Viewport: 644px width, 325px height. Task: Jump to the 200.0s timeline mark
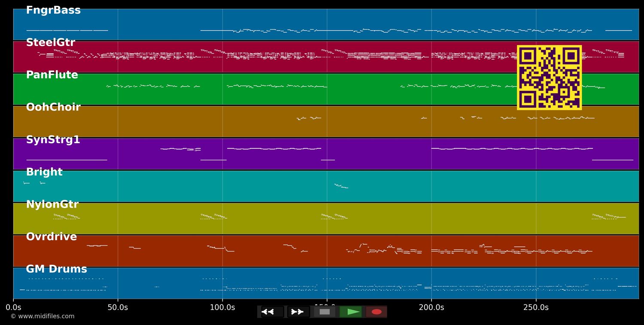click(431, 307)
